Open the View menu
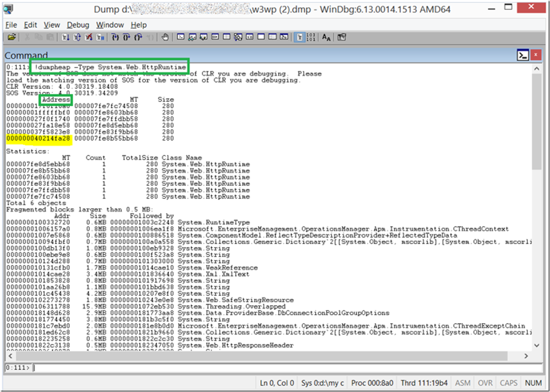The height and width of the screenshot is (392, 550). [52, 25]
